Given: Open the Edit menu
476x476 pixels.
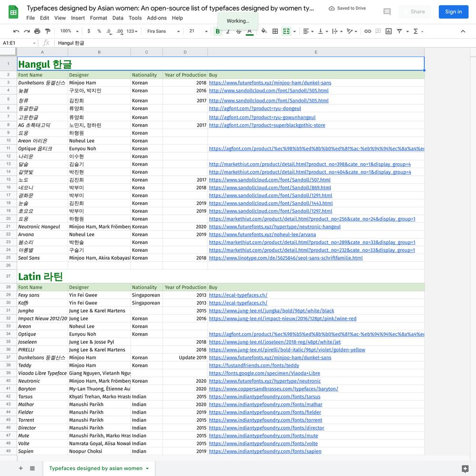Looking at the screenshot, I should click(x=44, y=18).
